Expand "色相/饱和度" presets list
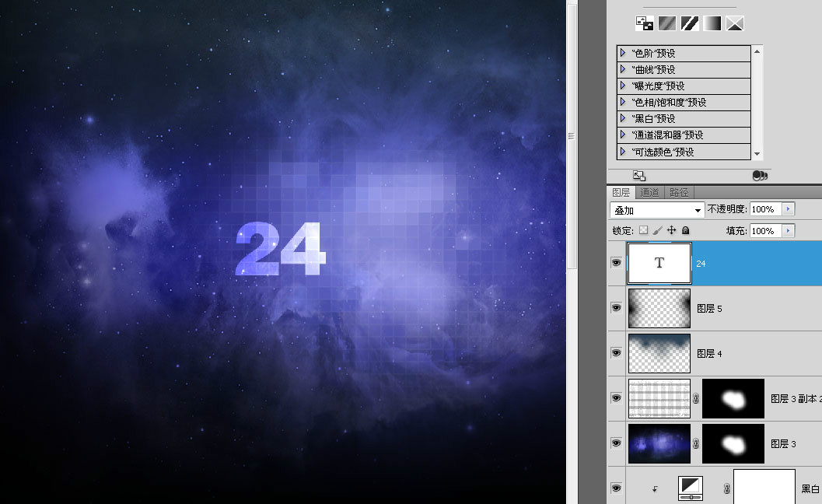 click(x=623, y=102)
